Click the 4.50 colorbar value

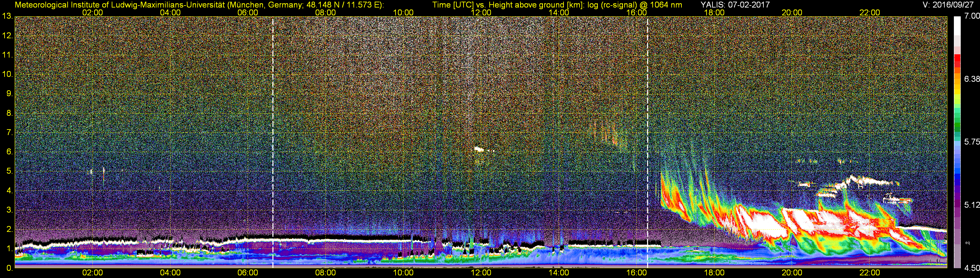pyautogui.click(x=972, y=268)
